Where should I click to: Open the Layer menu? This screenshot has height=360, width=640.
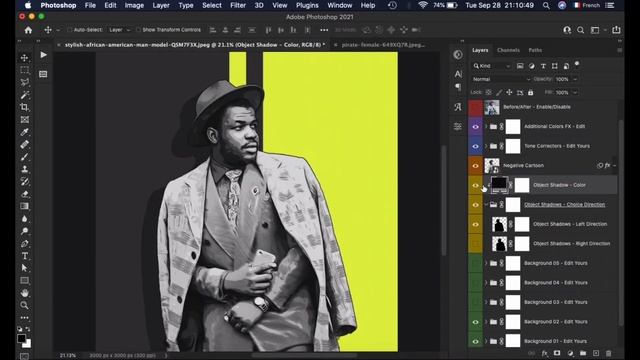161,5
